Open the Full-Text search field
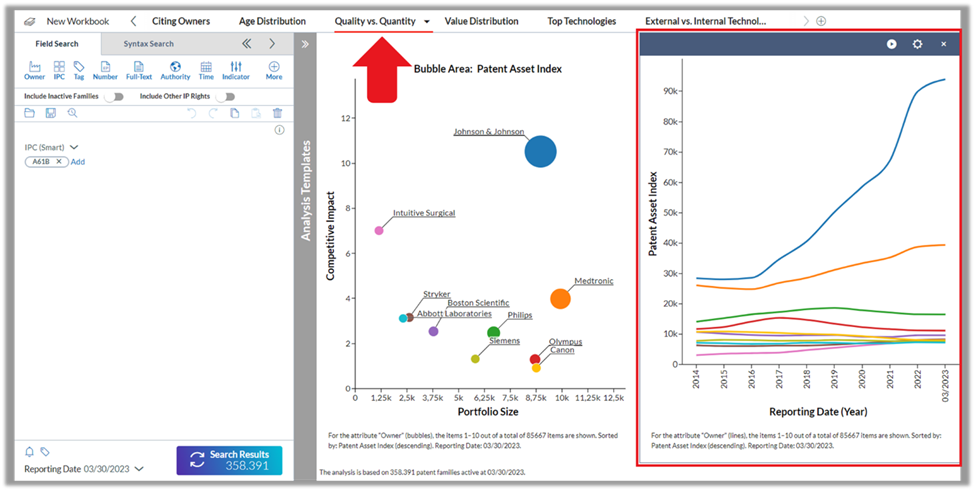 point(139,70)
